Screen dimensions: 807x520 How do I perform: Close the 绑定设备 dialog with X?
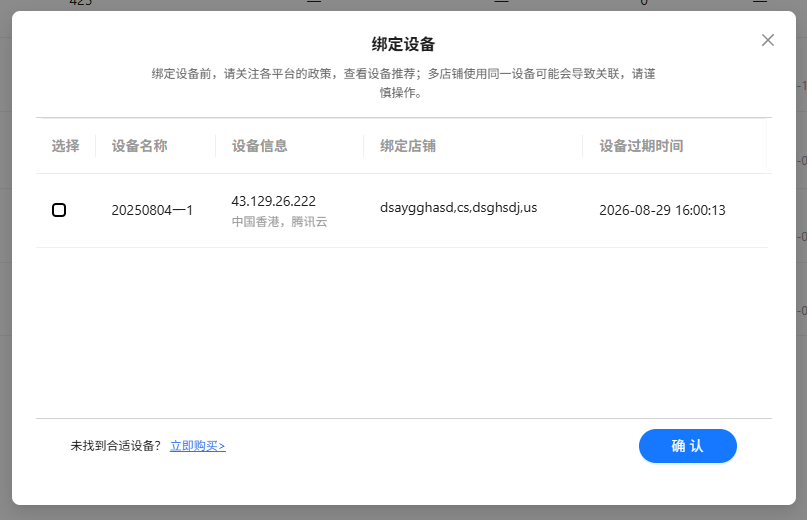coord(768,40)
